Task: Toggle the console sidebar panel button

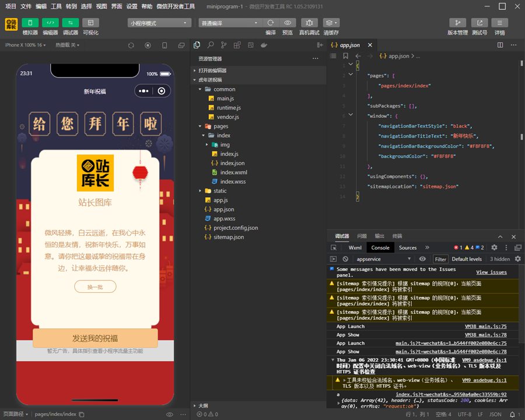Action: click(x=334, y=259)
